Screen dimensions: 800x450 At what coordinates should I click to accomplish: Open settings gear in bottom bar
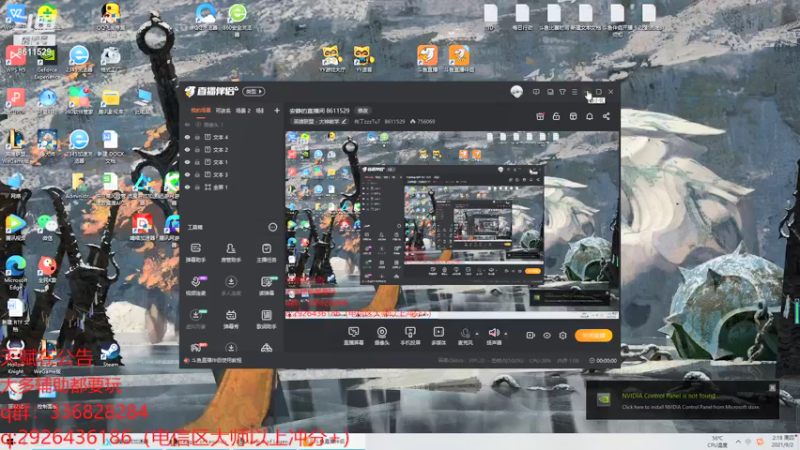pyautogui.click(x=563, y=336)
